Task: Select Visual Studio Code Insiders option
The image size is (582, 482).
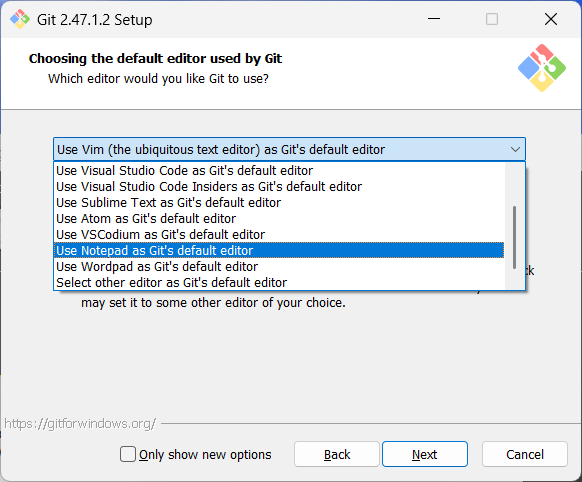Action: (x=279, y=187)
